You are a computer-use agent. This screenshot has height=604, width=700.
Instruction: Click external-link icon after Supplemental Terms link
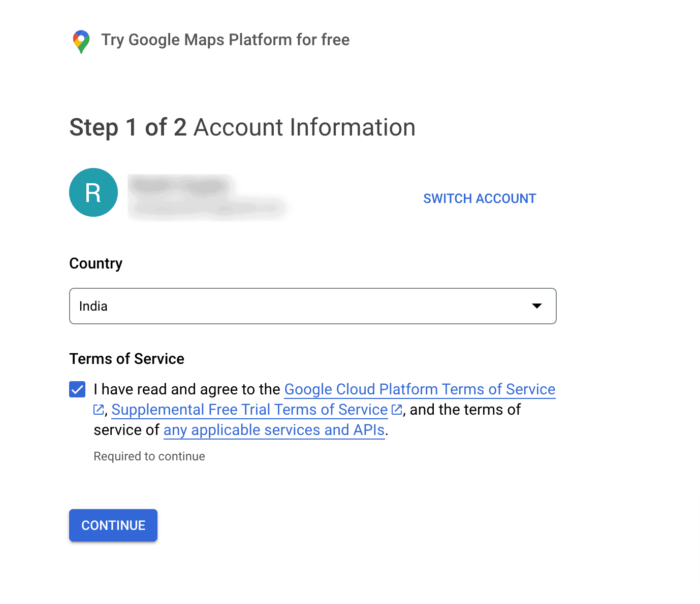[x=397, y=410]
